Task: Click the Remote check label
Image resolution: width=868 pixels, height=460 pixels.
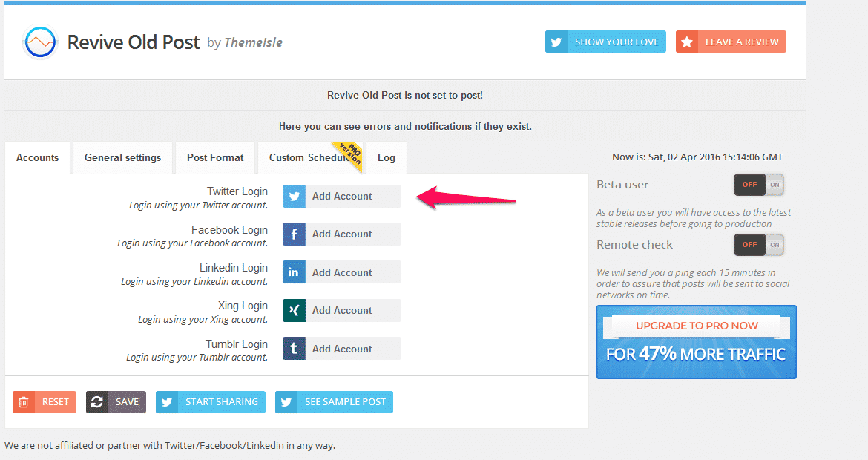Action: (x=634, y=245)
